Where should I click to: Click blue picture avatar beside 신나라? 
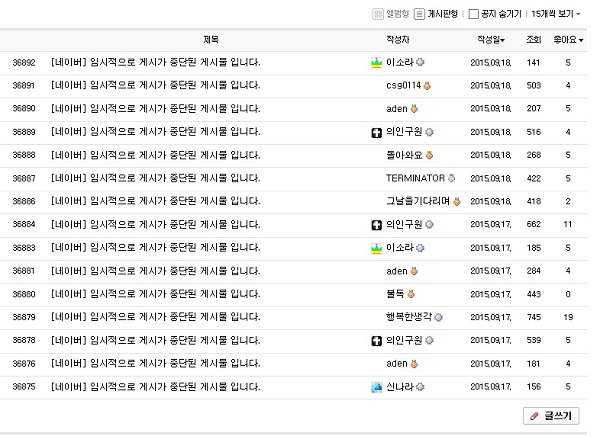[x=376, y=387]
